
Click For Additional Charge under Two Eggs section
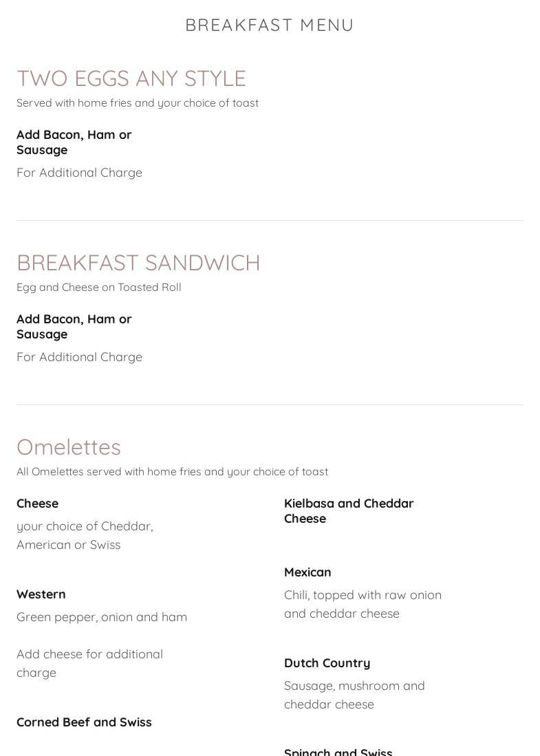click(79, 173)
